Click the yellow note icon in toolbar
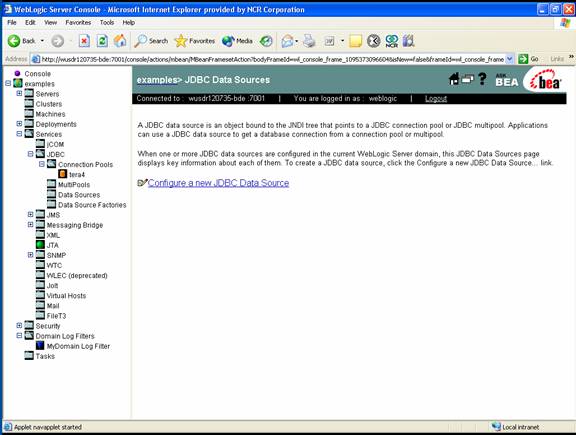Image resolution: width=576 pixels, height=435 pixels. point(355,41)
